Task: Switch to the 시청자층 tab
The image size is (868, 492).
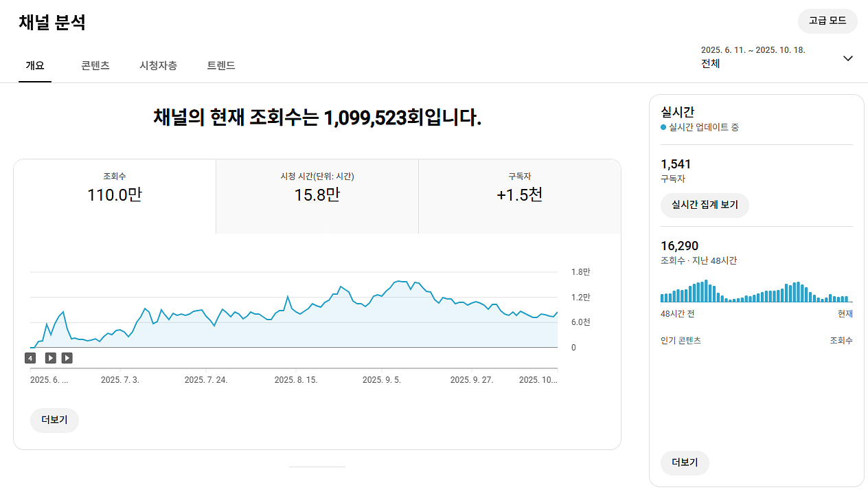Action: [x=158, y=66]
